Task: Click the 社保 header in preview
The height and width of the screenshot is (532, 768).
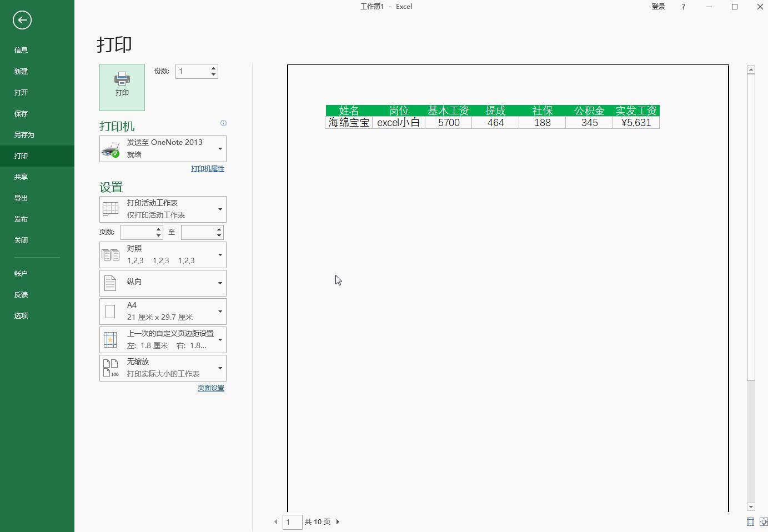Action: [x=543, y=111]
